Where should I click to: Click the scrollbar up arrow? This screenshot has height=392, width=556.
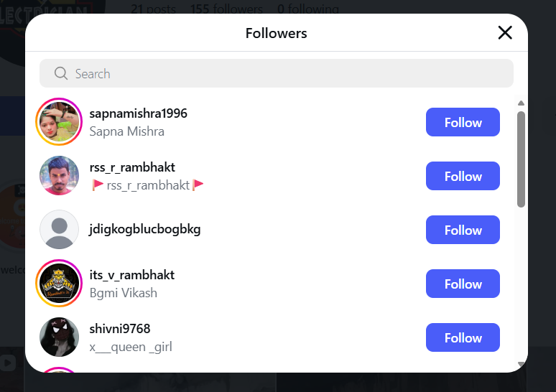coord(521,103)
